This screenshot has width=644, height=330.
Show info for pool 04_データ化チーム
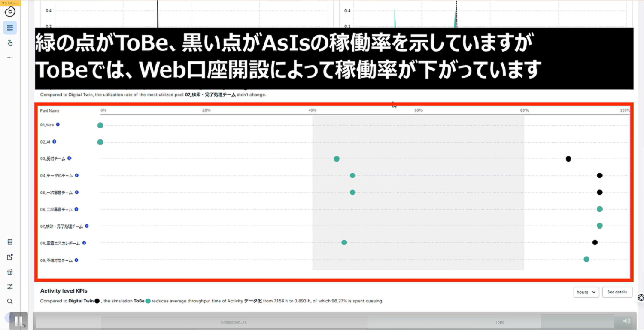77,175
